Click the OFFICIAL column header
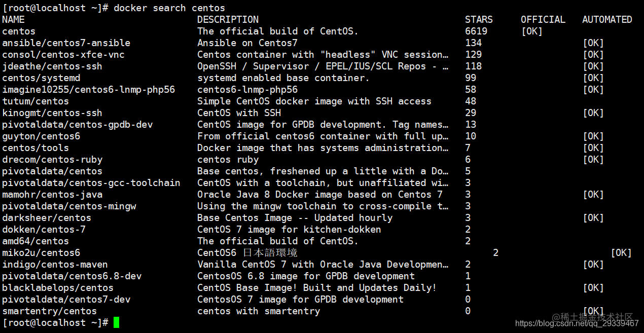 click(543, 20)
